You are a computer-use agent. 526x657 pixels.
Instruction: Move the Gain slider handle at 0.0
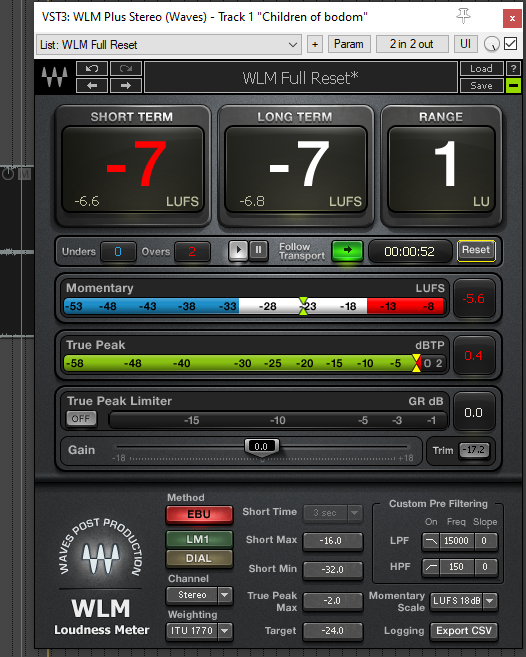click(x=261, y=447)
